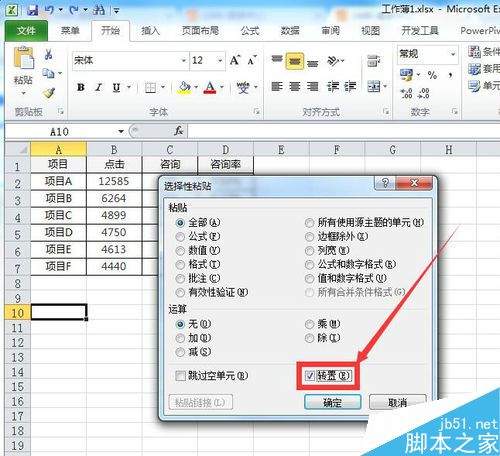Click the Decrease Font Size icon
Image resolution: width=500 pixels, height=456 pixels.
pos(252,60)
